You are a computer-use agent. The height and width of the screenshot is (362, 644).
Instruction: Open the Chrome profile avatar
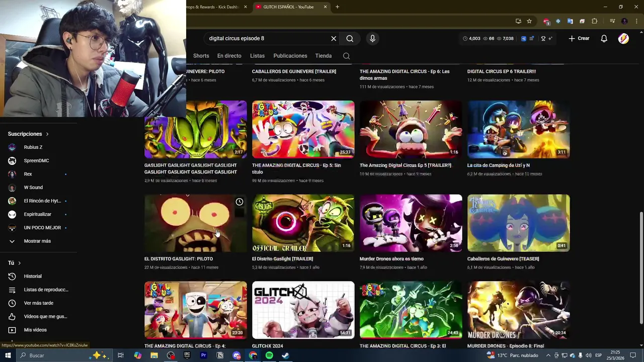pyautogui.click(x=624, y=21)
